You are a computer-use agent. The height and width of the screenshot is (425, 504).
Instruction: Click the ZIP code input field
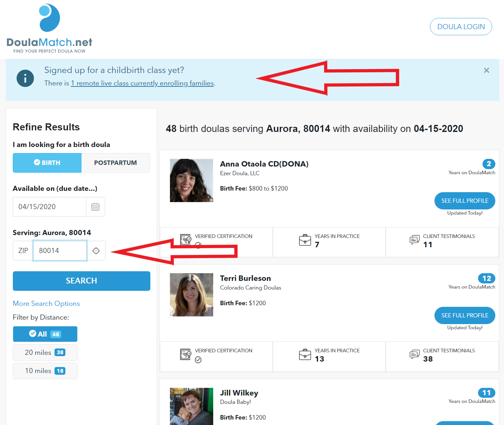[x=60, y=251]
